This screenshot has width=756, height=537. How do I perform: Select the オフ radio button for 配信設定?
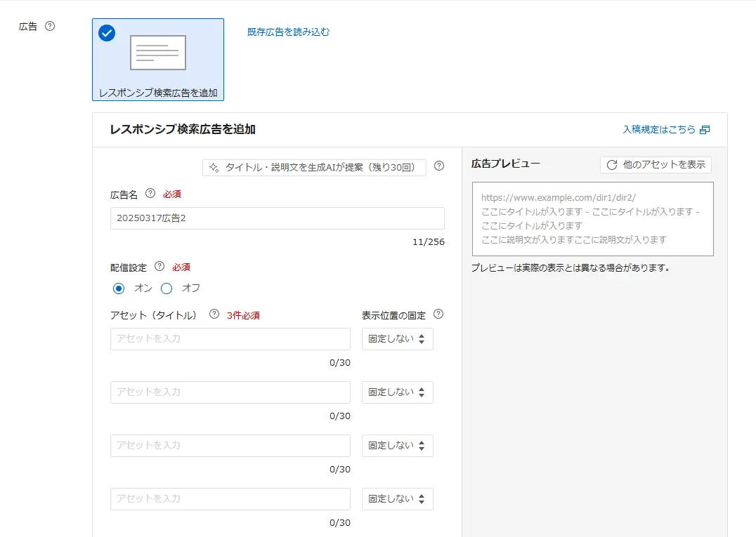click(x=167, y=288)
